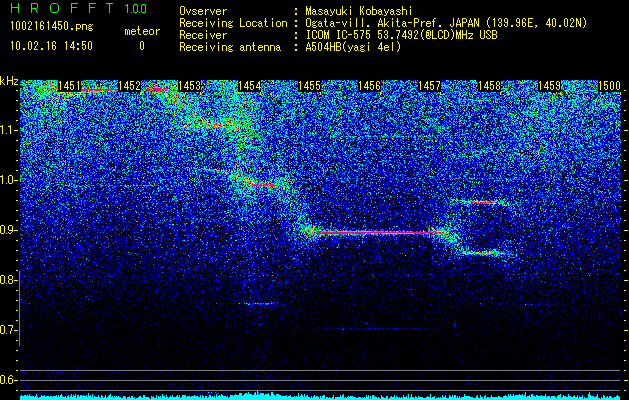Viewport: 629px width, 400px height.
Task: Click the 1500 time marker
Action: point(609,86)
